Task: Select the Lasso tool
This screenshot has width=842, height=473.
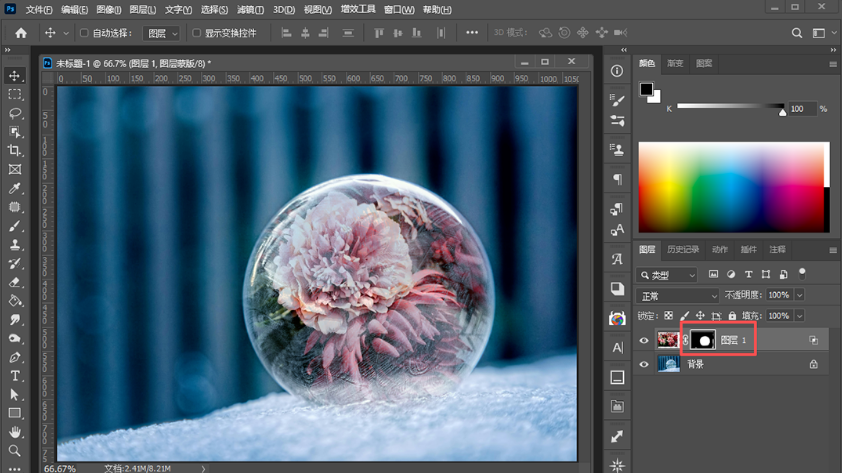Action: (x=14, y=113)
